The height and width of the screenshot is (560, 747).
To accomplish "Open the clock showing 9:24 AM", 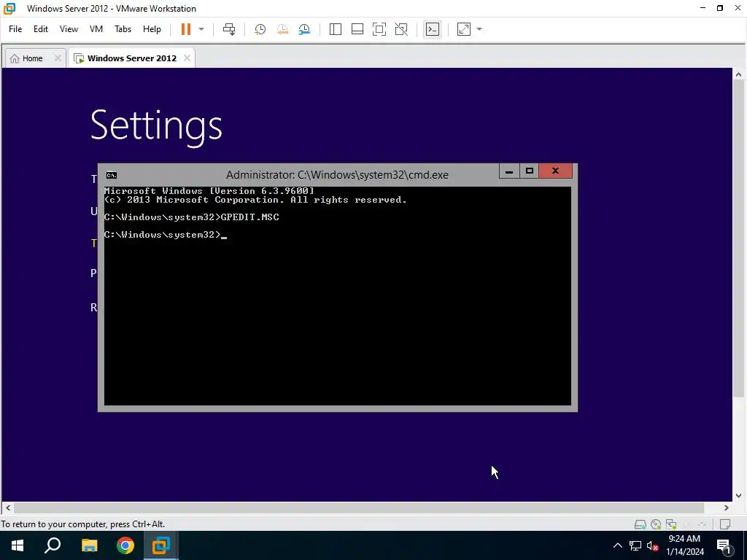I will tap(684, 545).
